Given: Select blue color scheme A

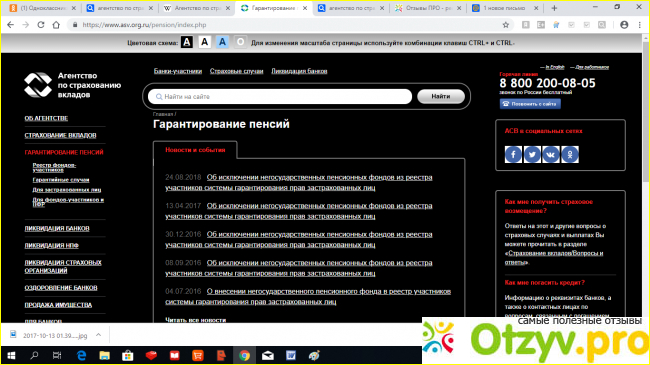Looking at the screenshot, I should coord(222,42).
